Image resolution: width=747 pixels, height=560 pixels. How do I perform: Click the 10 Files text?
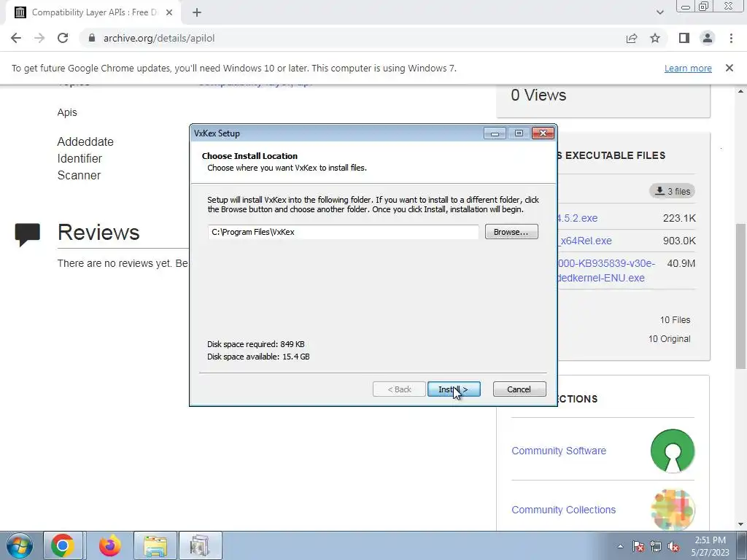coord(675,320)
